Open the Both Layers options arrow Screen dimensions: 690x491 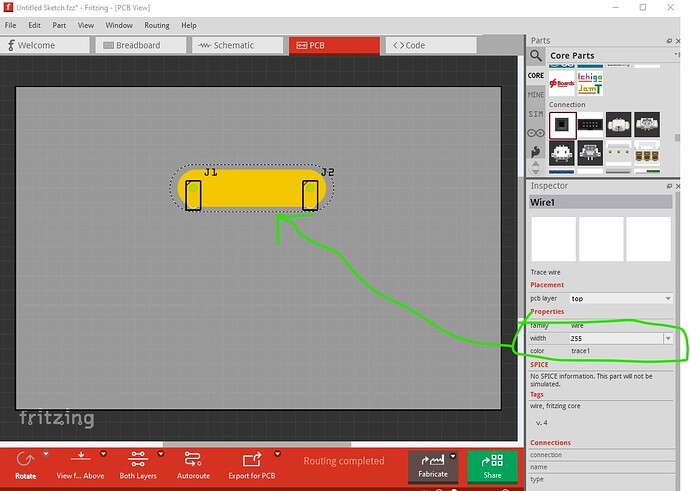(161, 454)
